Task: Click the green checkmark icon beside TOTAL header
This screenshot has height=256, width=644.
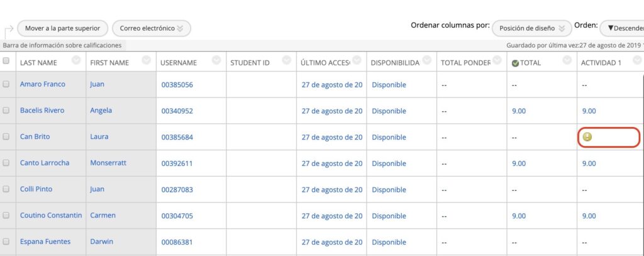Action: coord(515,63)
